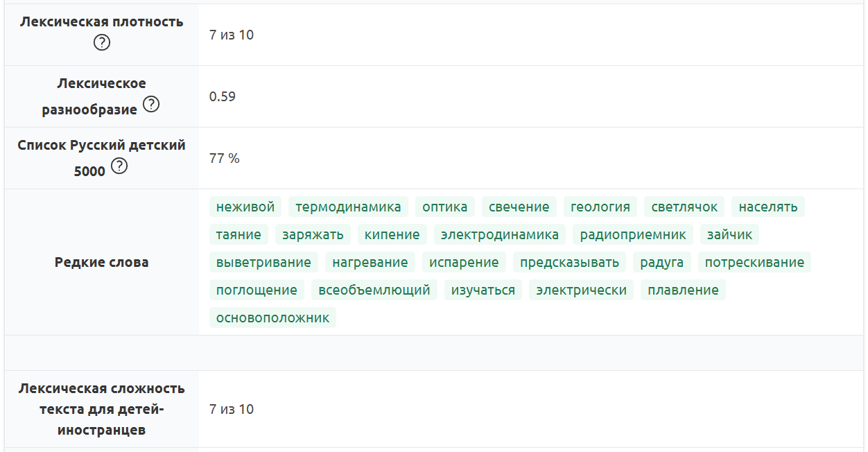
Task: Click question mark near Список Русский детский 5000
Action: coord(119,166)
